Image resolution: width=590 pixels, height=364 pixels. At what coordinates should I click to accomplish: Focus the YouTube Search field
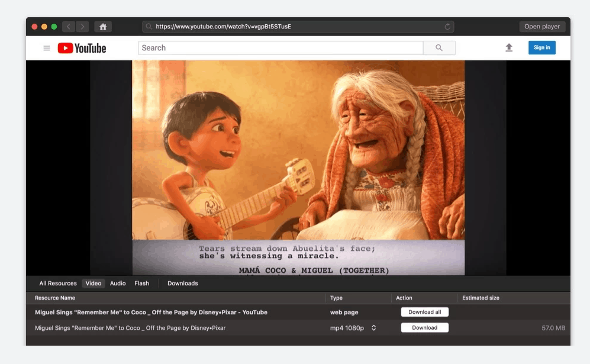[281, 48]
